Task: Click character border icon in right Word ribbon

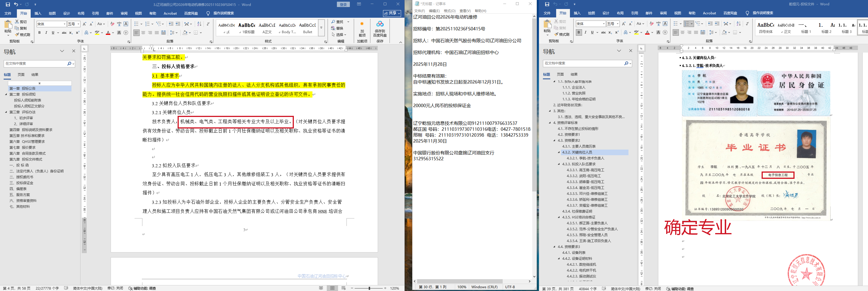Action: click(665, 24)
